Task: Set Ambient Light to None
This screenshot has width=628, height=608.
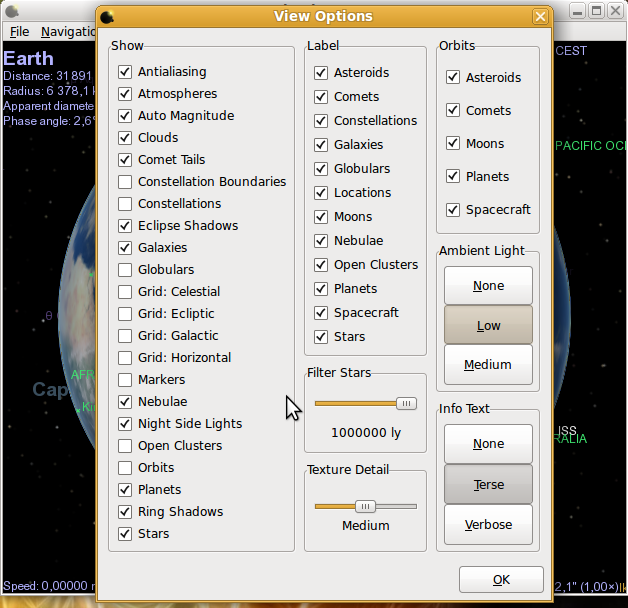Action: tap(488, 286)
